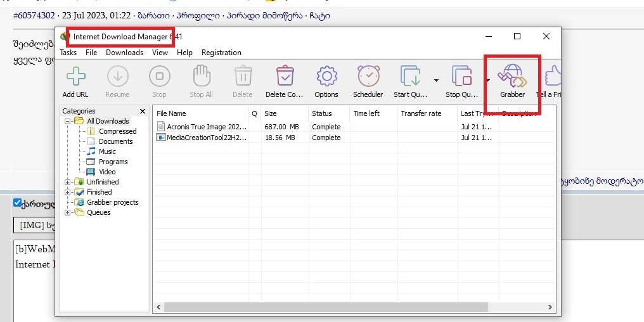
Task: Open the Tasks menu
Action: (68, 53)
